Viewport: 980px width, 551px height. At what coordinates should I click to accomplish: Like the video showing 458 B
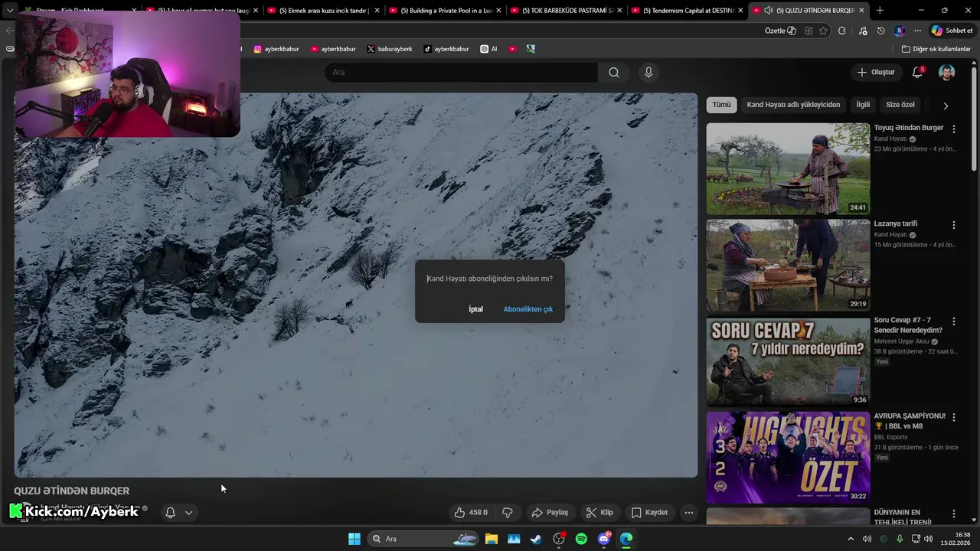point(471,513)
